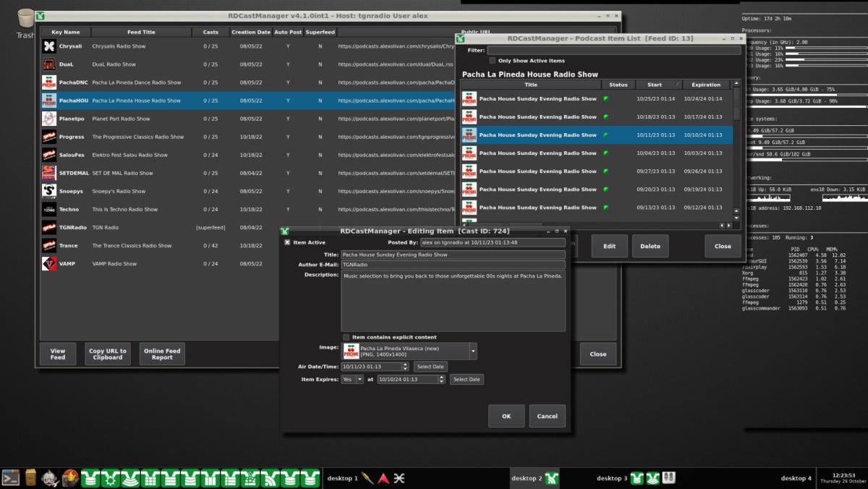Click the Online Feed Report button

tap(163, 354)
